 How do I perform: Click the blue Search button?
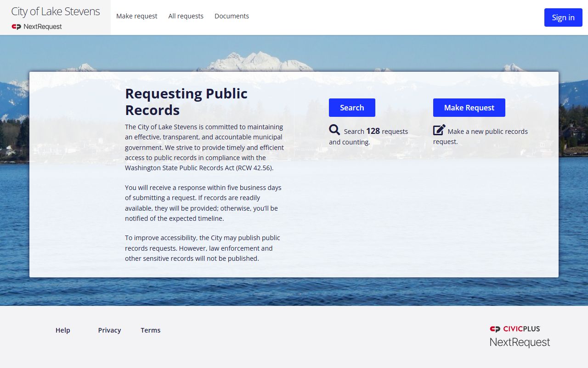(352, 108)
